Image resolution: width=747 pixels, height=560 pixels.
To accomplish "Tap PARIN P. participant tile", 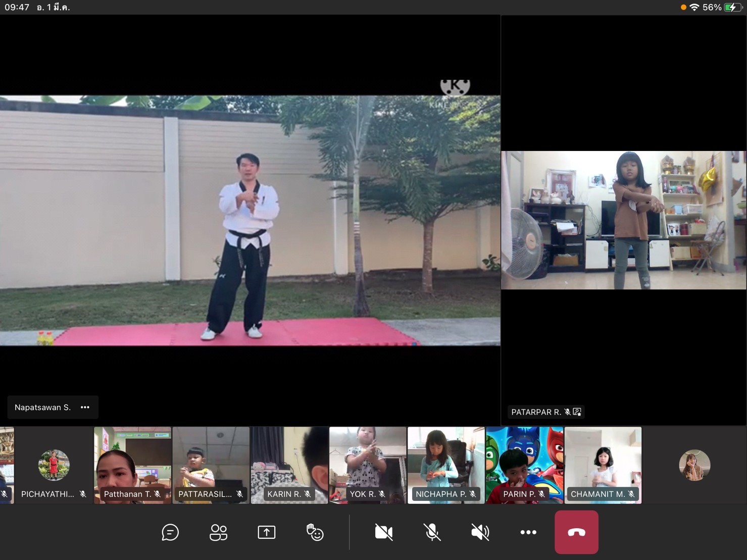I will (524, 465).
